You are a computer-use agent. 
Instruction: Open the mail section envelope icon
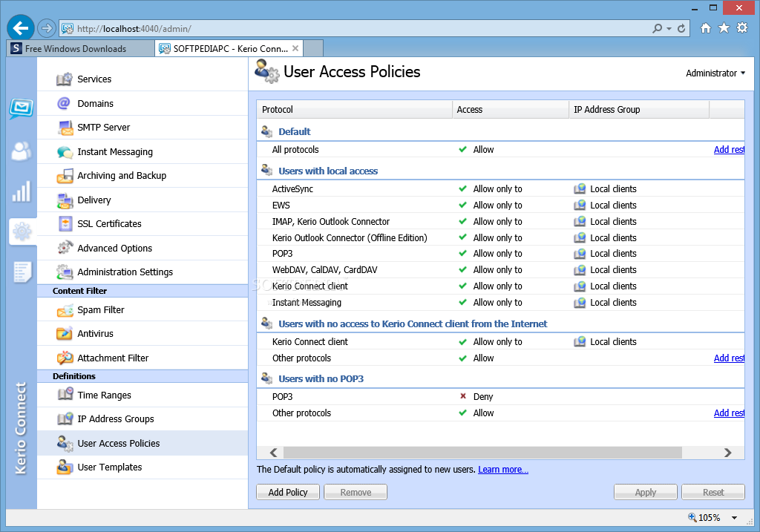click(x=22, y=108)
